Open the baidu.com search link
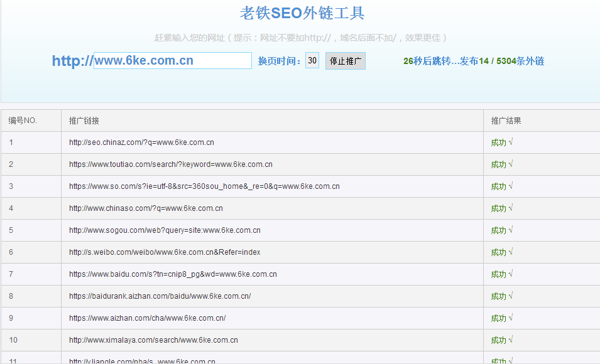Image resolution: width=600 pixels, height=364 pixels. tap(173, 274)
